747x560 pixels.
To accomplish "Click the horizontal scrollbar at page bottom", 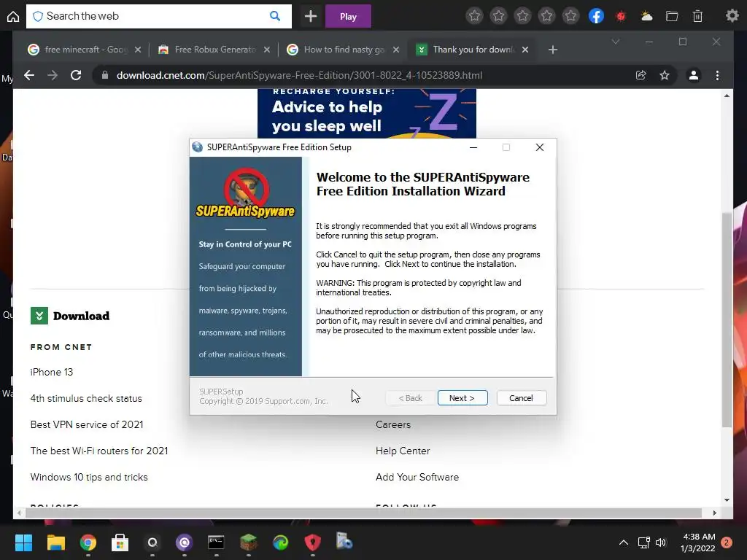I will [x=363, y=513].
